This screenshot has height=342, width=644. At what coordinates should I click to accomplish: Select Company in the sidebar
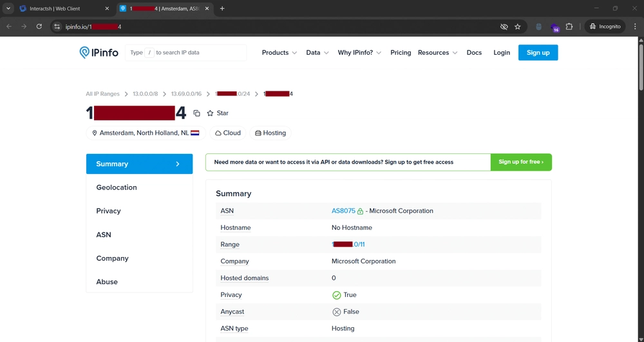coord(113,258)
